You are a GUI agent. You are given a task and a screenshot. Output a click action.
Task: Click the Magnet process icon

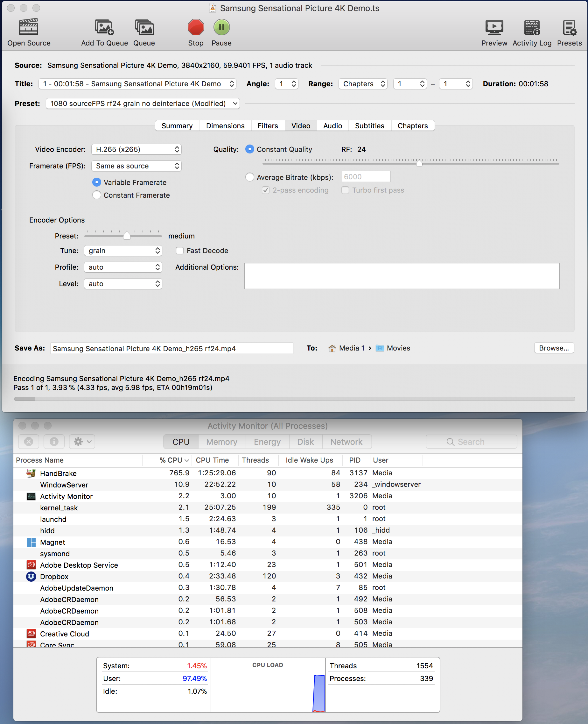31,542
